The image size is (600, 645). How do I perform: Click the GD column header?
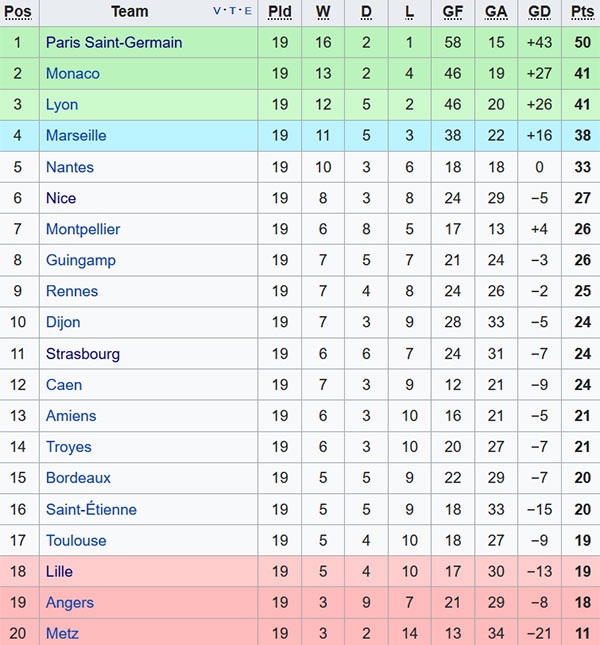539,12
